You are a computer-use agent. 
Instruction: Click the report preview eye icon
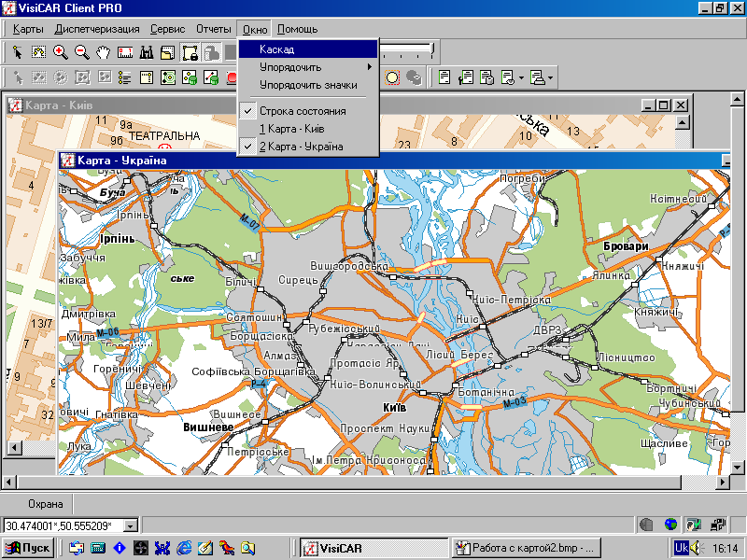click(508, 77)
